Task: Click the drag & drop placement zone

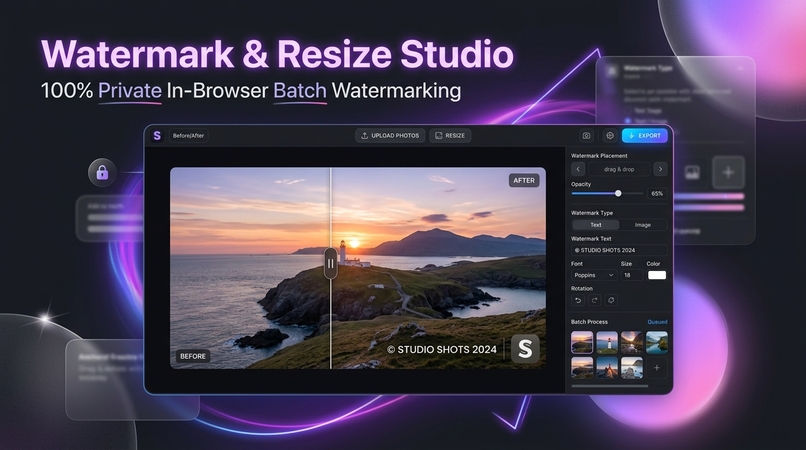Action: (x=619, y=169)
